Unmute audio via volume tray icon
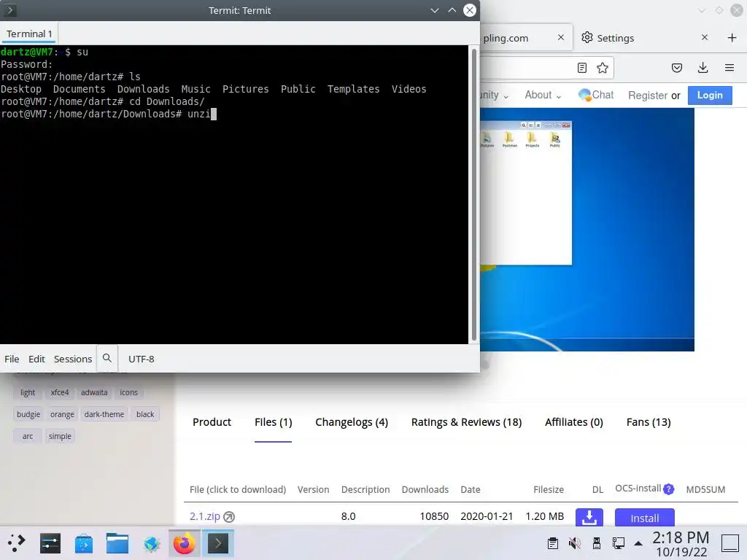 point(575,542)
